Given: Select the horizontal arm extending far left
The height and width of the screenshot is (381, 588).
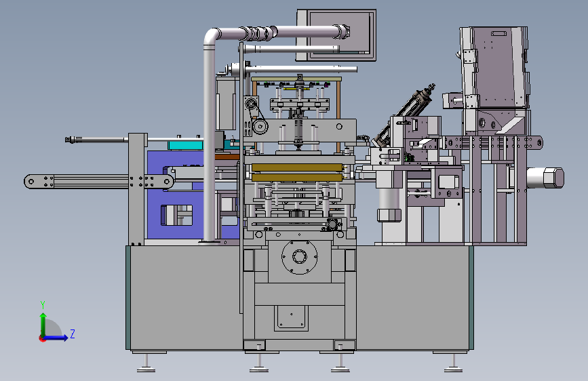Looking at the screenshot, I should pyautogui.click(x=98, y=182).
